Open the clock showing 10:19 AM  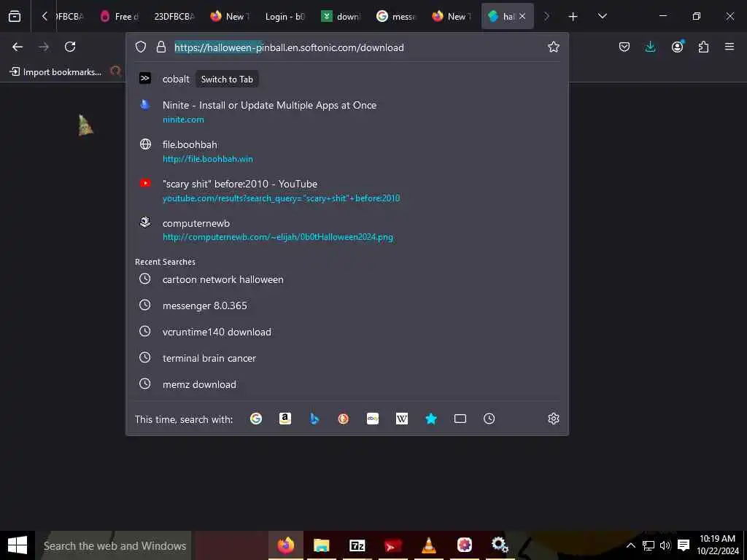click(718, 545)
